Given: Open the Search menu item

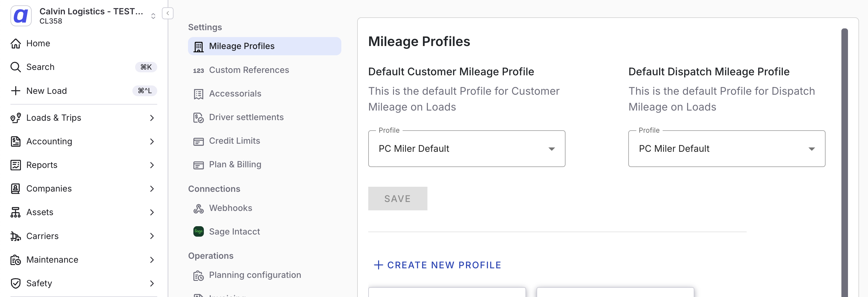Looking at the screenshot, I should [x=84, y=67].
